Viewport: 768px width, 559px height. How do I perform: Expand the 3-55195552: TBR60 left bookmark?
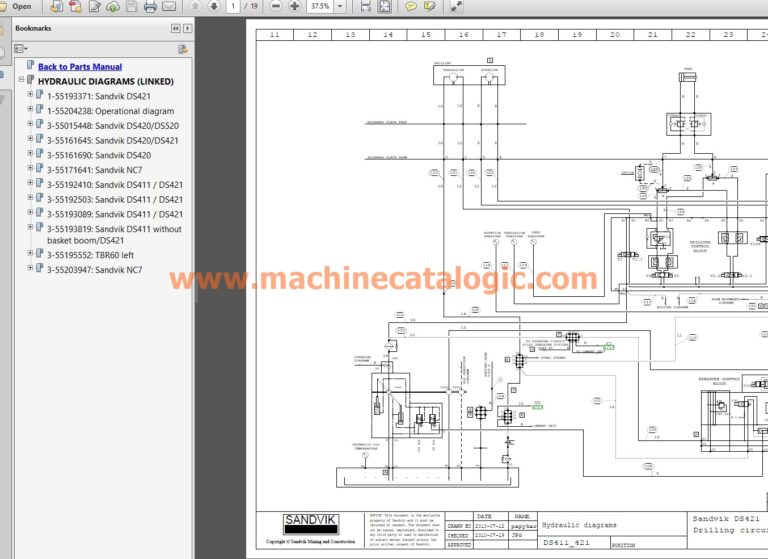pyautogui.click(x=30, y=255)
